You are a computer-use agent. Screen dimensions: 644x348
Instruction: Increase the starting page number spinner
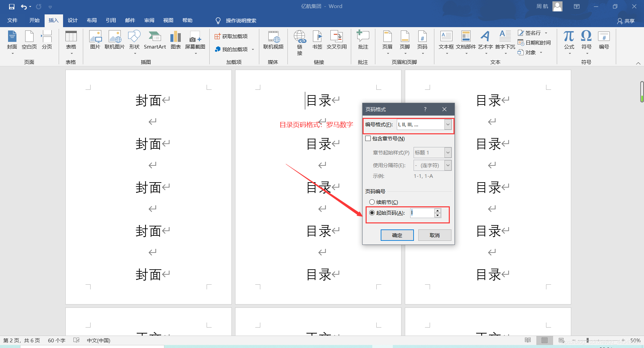437,211
